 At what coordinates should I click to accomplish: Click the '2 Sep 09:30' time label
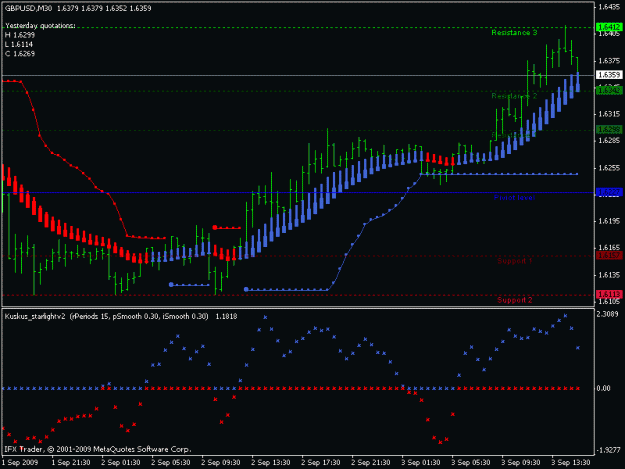pos(220,463)
